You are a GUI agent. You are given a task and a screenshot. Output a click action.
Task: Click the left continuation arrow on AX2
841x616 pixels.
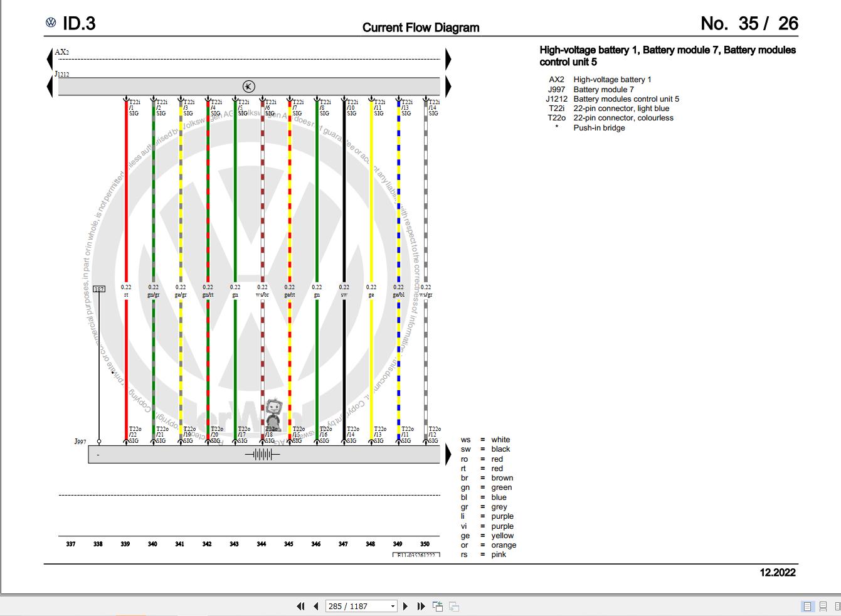50,60
